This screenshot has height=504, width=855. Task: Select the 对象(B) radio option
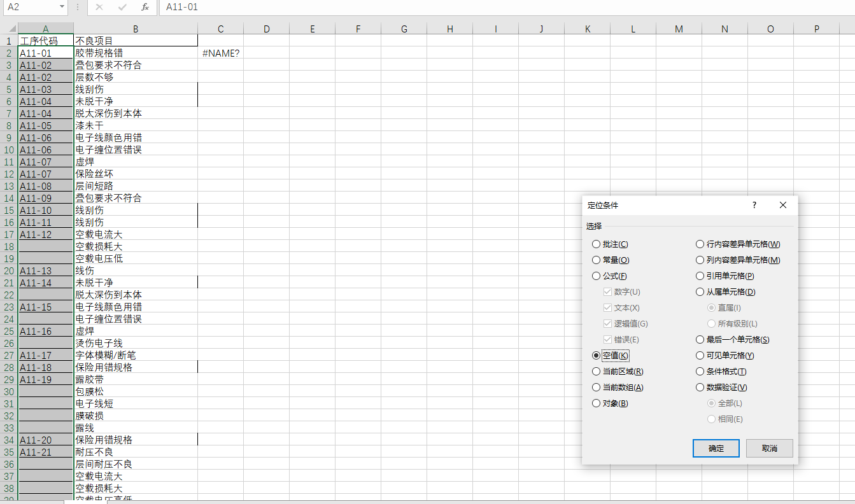[x=609, y=403]
